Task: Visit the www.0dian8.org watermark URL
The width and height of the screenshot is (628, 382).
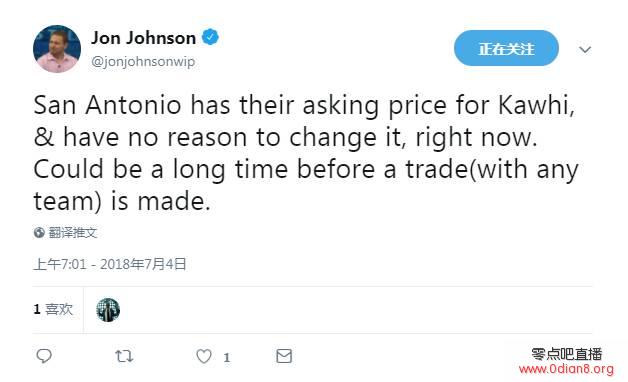Action: 566,368
